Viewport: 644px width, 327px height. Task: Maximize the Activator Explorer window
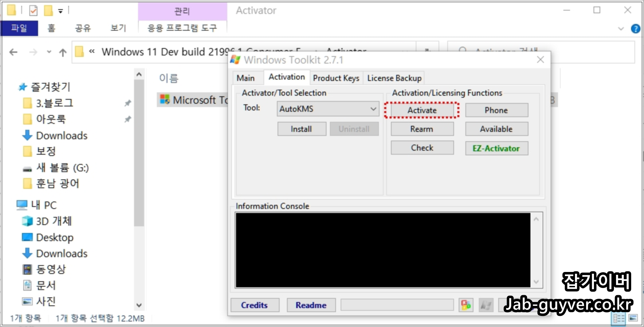click(597, 10)
